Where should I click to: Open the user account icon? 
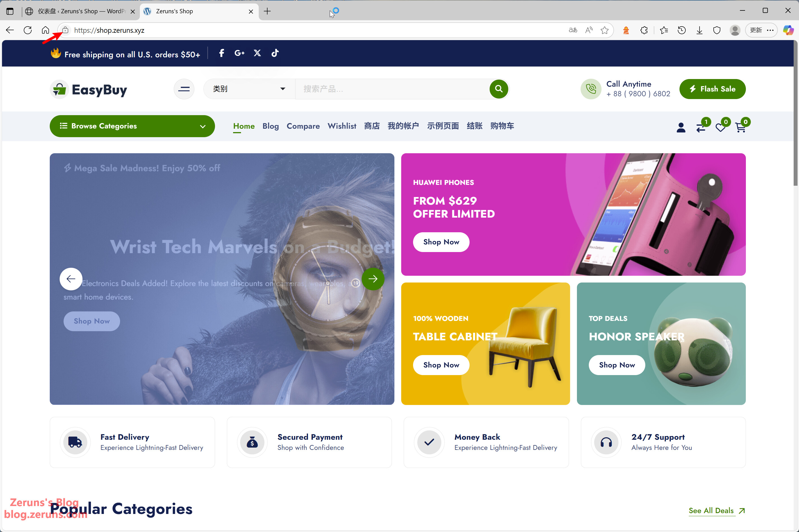(x=681, y=128)
